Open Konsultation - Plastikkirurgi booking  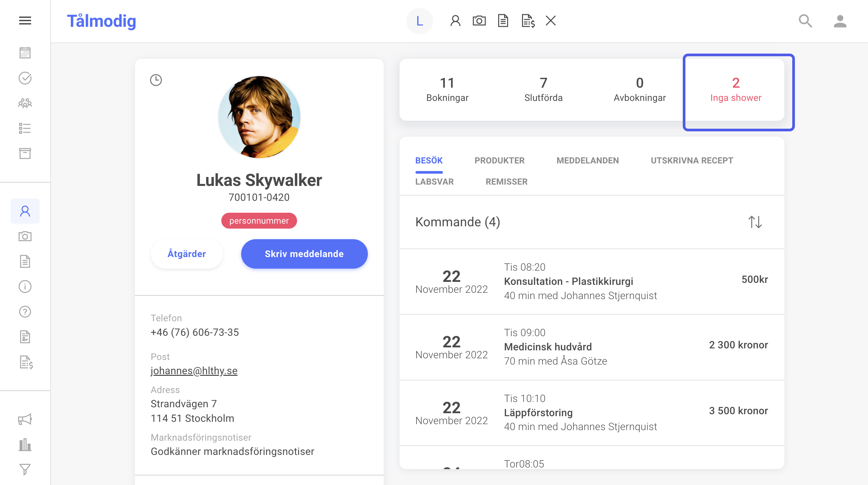[592, 282]
